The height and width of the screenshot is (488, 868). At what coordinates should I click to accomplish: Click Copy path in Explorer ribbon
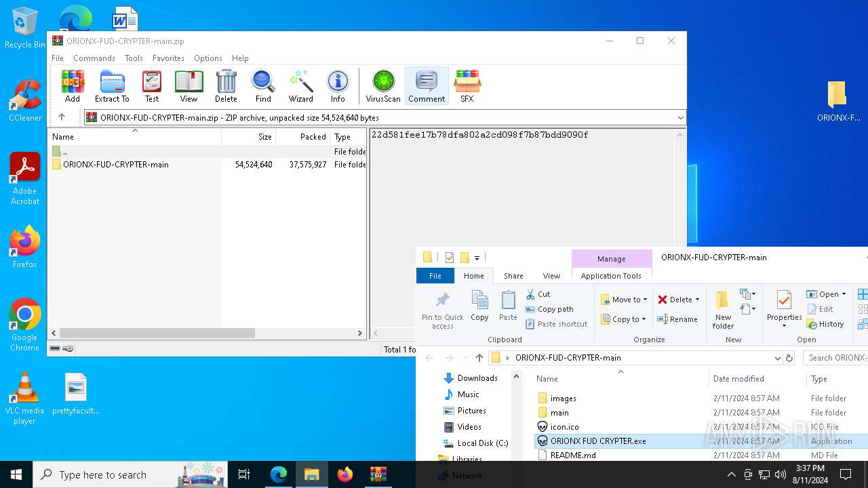[549, 309]
